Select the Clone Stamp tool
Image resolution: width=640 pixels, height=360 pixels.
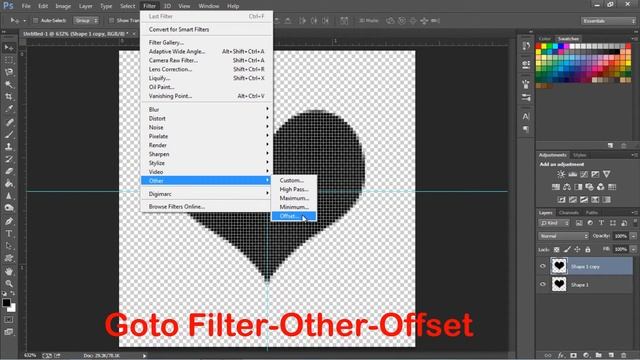click(x=9, y=147)
